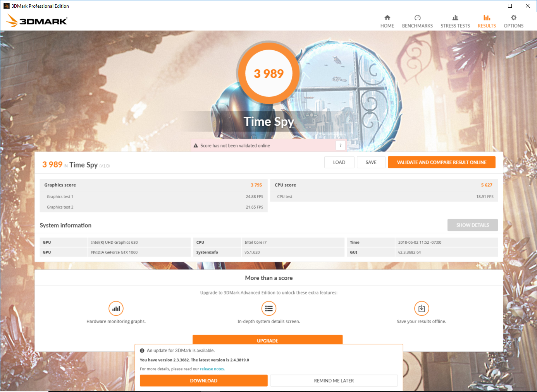Click the warning triangle in the validation banner
Image resolution: width=537 pixels, height=392 pixels.
tap(196, 146)
